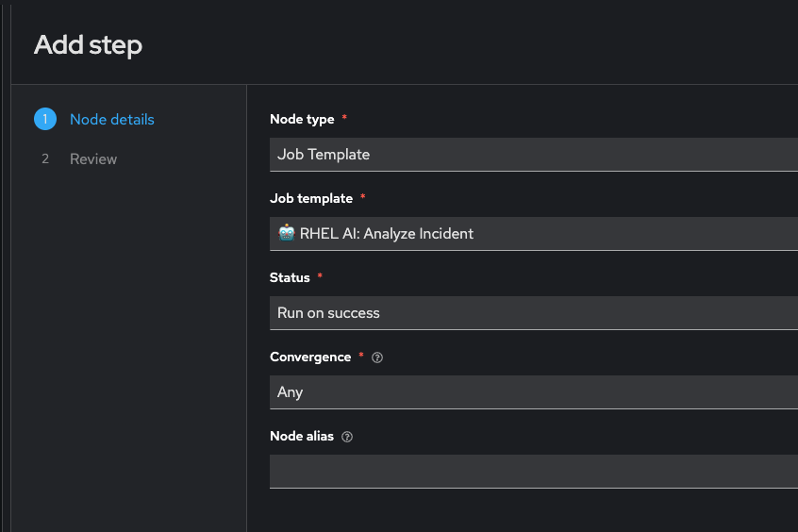Focus the Node alias input field
Screen dimensions: 798x532
pos(533,472)
